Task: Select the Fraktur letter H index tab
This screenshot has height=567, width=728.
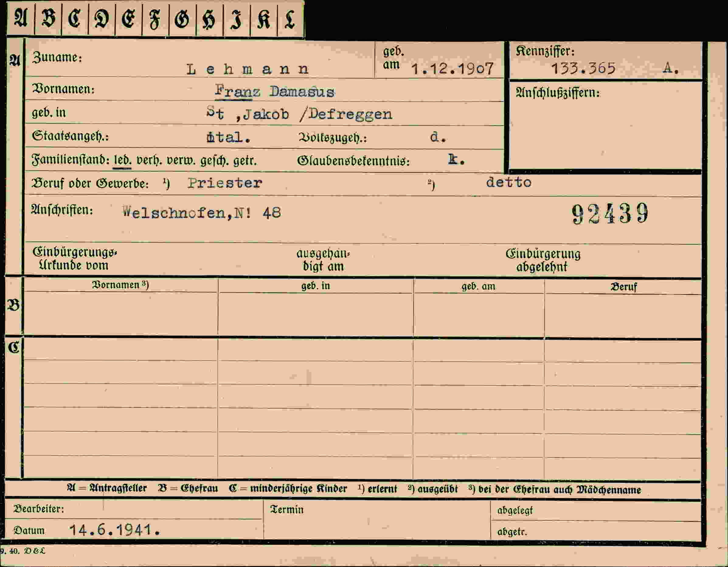Action: pos(209,18)
